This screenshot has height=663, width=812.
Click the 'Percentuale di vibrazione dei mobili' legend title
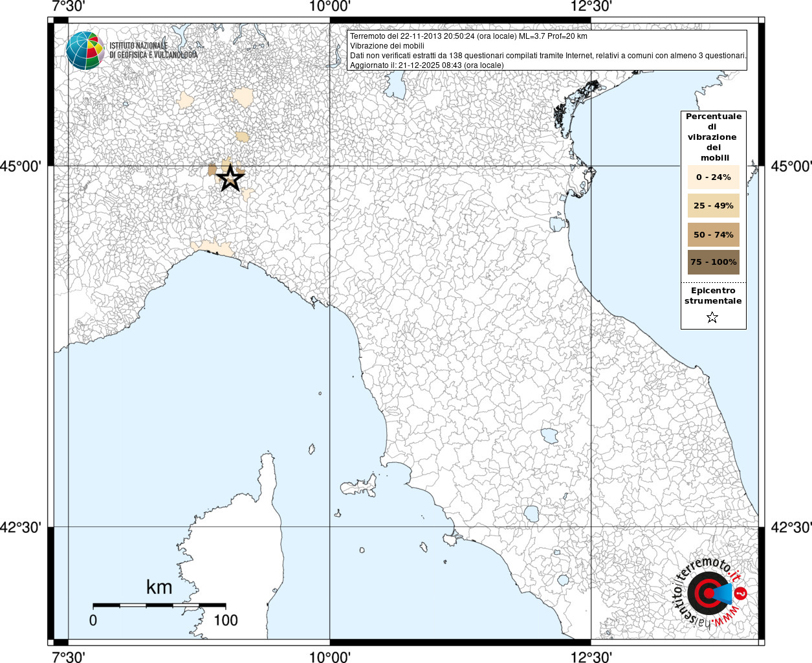(714, 137)
